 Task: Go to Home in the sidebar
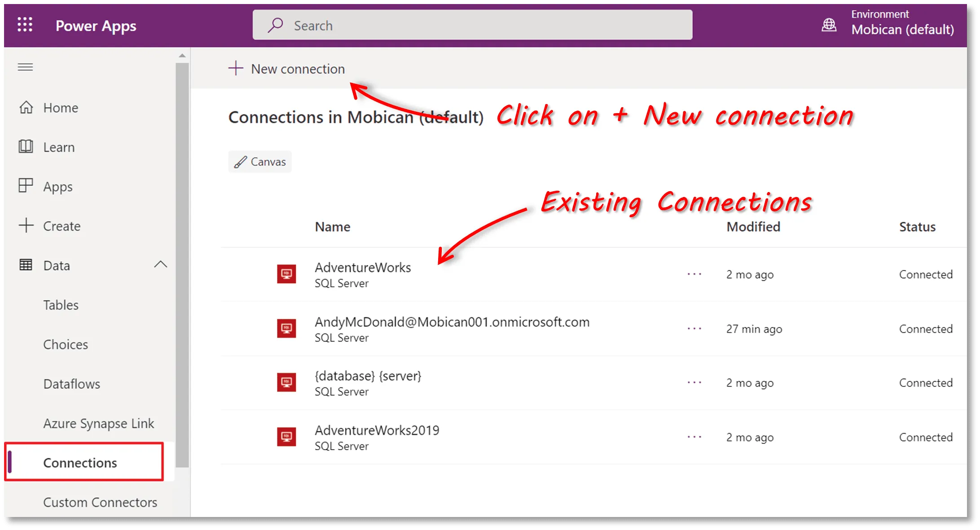(61, 108)
